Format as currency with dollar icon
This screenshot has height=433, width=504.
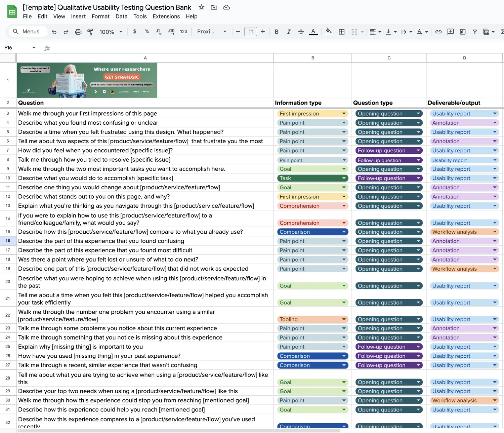point(135,31)
